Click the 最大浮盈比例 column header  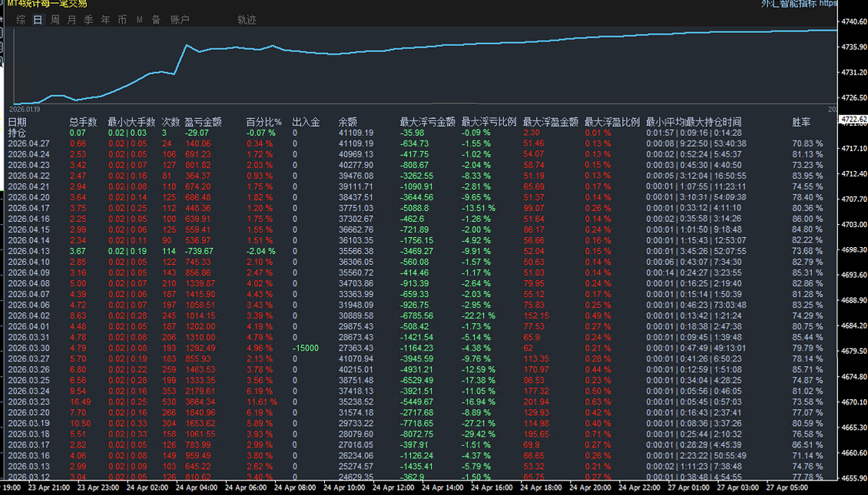(611, 122)
